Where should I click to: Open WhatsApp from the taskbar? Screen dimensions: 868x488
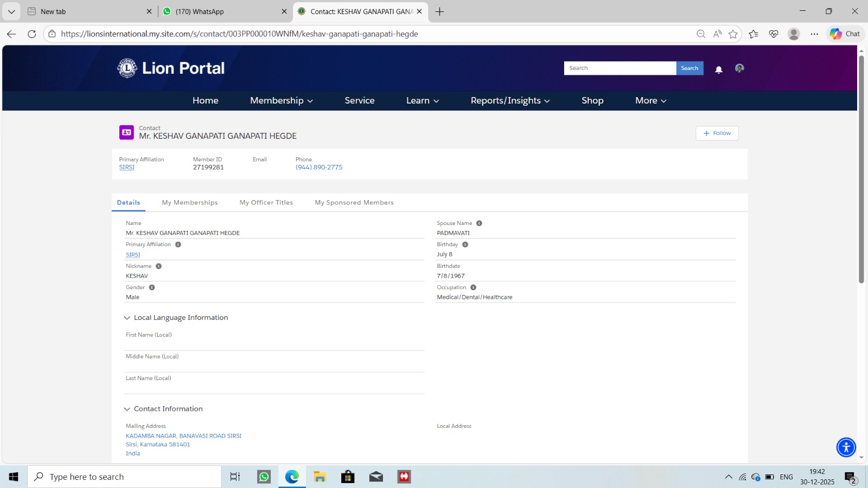264,477
